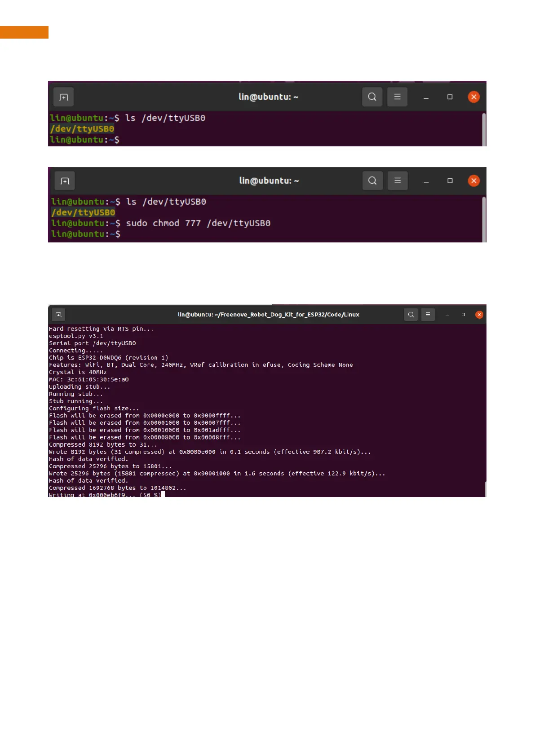The height and width of the screenshot is (756, 535).
Task: Click highlighted '/dev/ttyUSB0' output in chmod terminal
Action: [83, 212]
